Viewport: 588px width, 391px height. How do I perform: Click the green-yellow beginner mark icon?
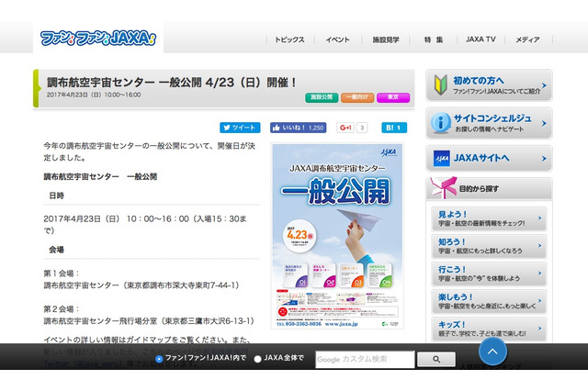(x=441, y=84)
